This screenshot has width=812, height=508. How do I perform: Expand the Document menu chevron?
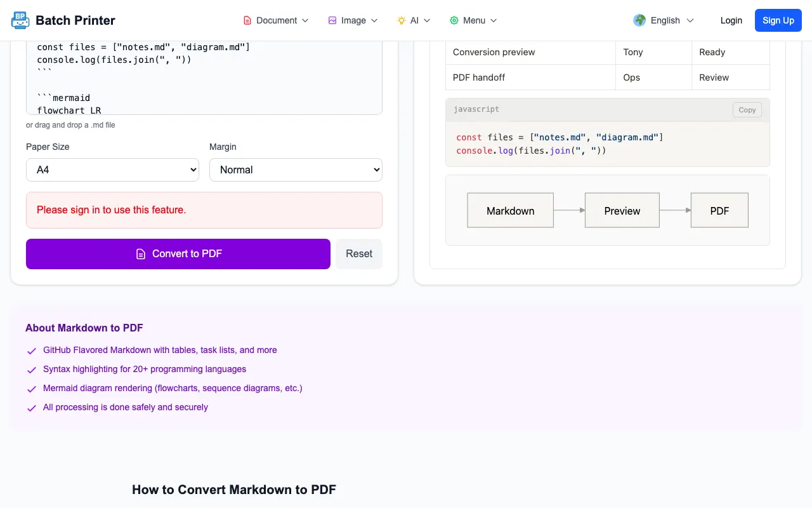tap(305, 20)
